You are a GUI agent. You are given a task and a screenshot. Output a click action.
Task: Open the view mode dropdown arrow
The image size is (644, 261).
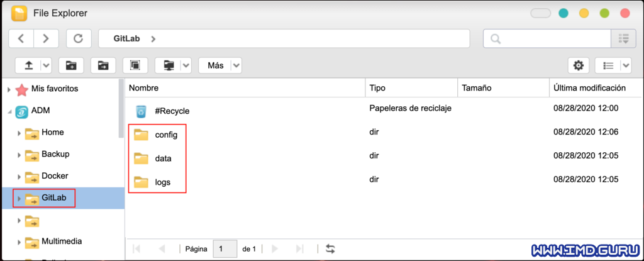coord(625,65)
